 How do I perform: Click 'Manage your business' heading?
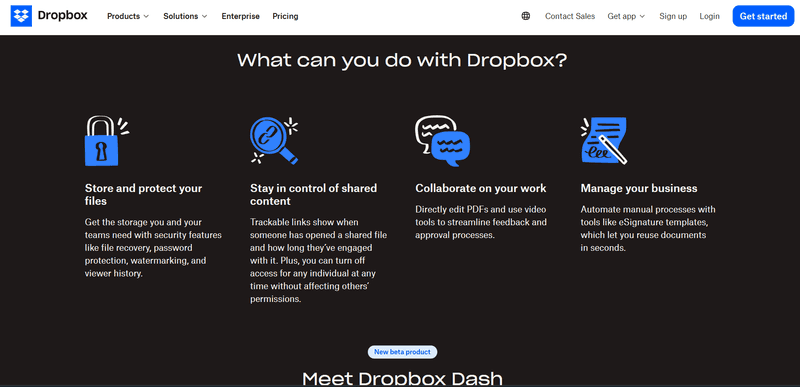[x=639, y=188]
